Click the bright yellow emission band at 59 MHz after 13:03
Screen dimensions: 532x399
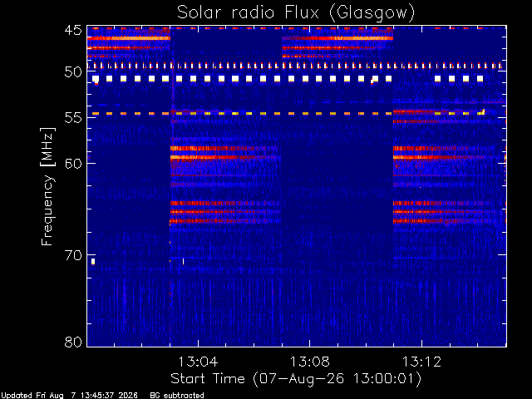pyautogui.click(x=225, y=157)
